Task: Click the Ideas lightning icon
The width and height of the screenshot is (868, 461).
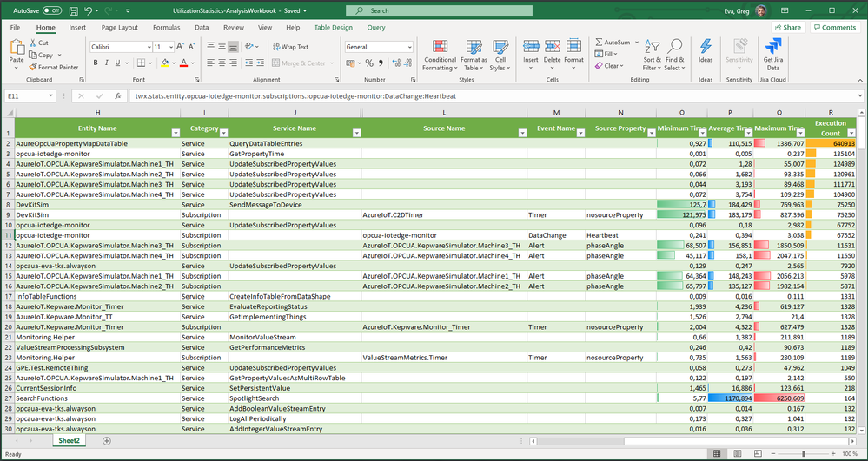Action: [706, 47]
